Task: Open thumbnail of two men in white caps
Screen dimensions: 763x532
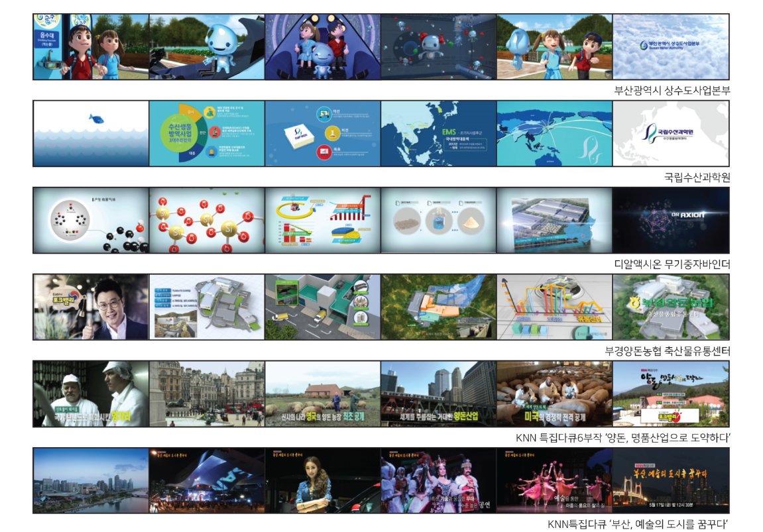Action: 91,394
